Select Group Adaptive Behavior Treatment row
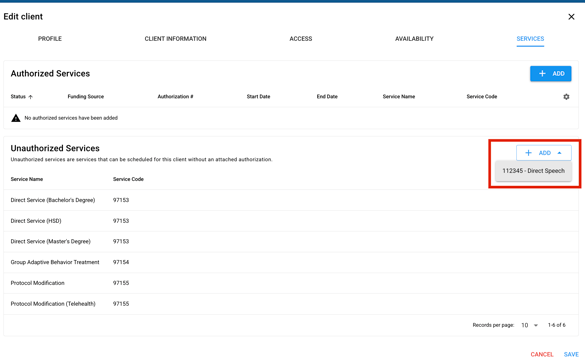Screen dimensions: 585x364 pos(291,263)
